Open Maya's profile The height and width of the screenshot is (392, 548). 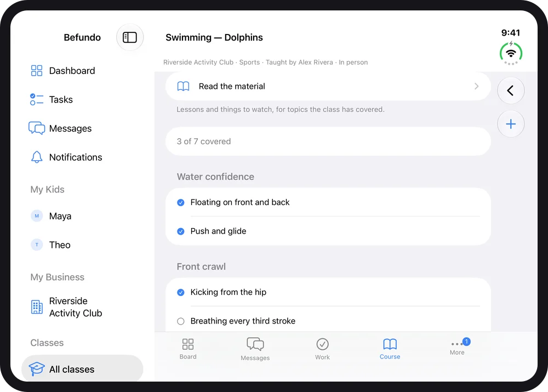click(x=60, y=216)
